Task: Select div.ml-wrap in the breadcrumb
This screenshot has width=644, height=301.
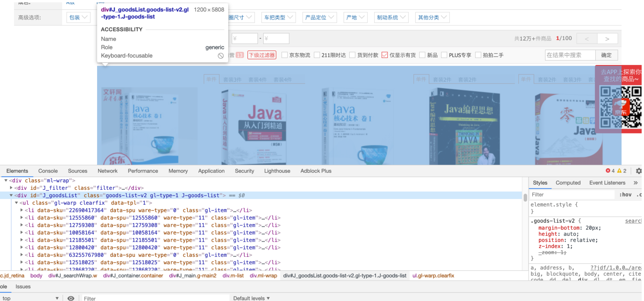Action: 263,276
